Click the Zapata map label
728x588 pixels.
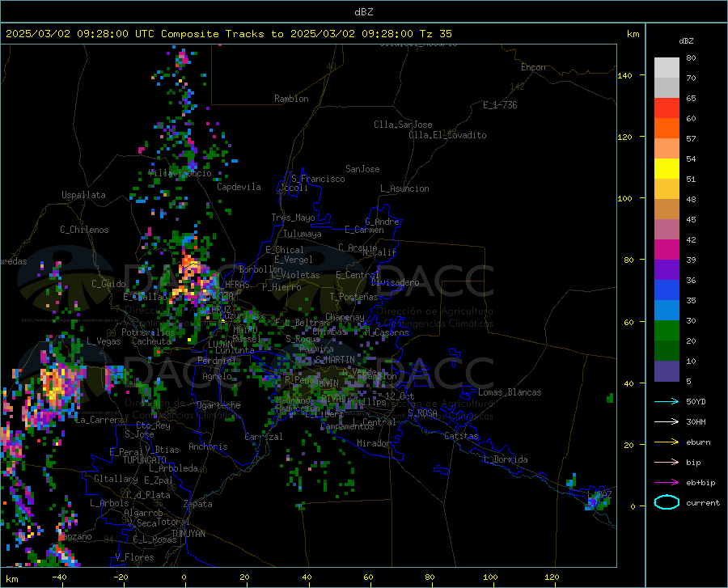(198, 504)
